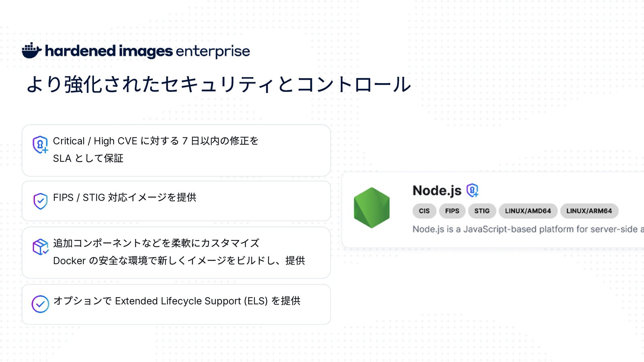Click the green Node.js hexagon logo
This screenshot has height=362, width=644.
click(x=372, y=208)
